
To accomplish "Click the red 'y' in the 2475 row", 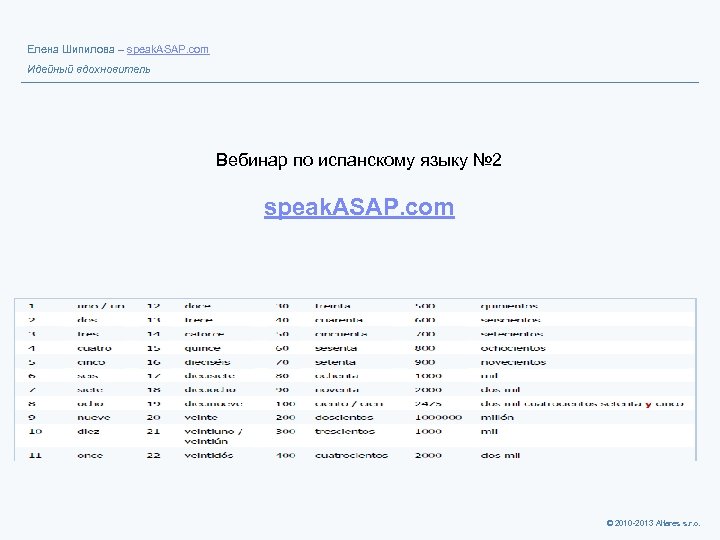I will (x=648, y=404).
